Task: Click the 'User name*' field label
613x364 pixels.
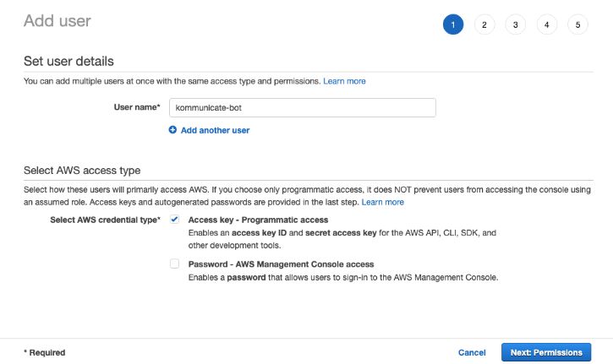Action: point(136,107)
